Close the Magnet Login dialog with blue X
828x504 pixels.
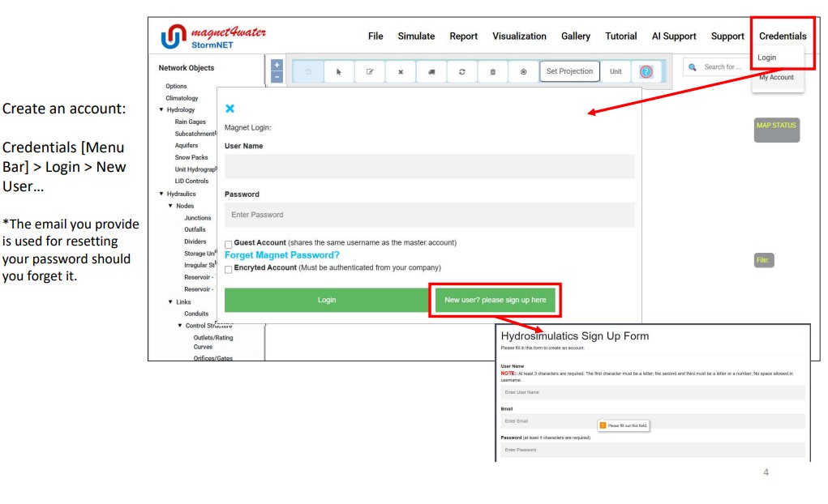tap(230, 109)
